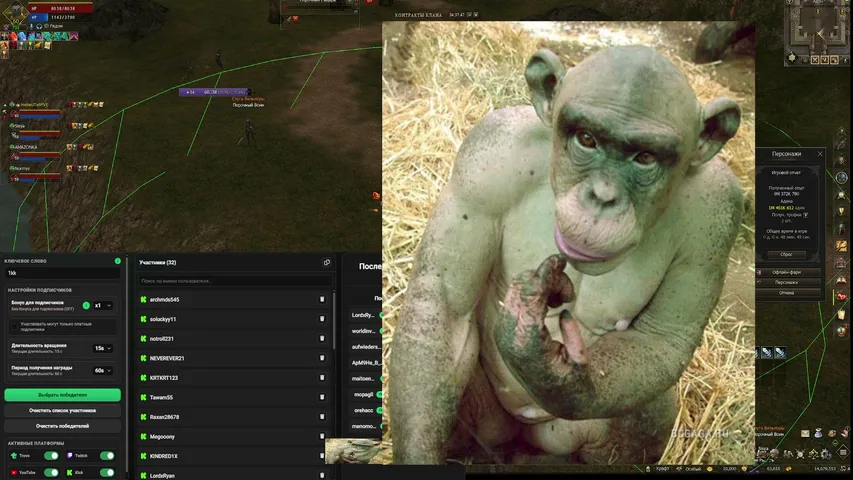Click the red HP bar of the player
The image size is (853, 480).
pyautogui.click(x=61, y=9)
